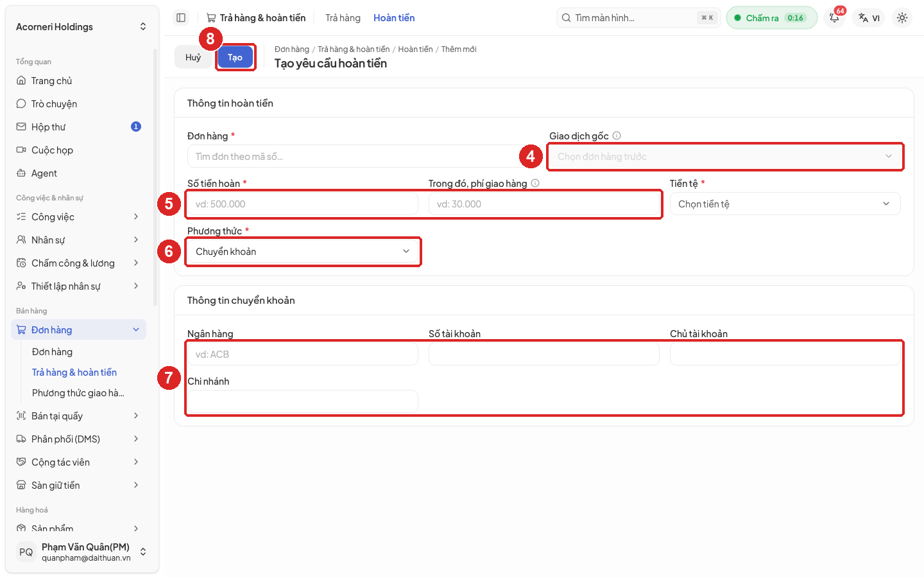924x578 pixels.
Task: Switch to the Trả hàng tab
Action: (343, 18)
